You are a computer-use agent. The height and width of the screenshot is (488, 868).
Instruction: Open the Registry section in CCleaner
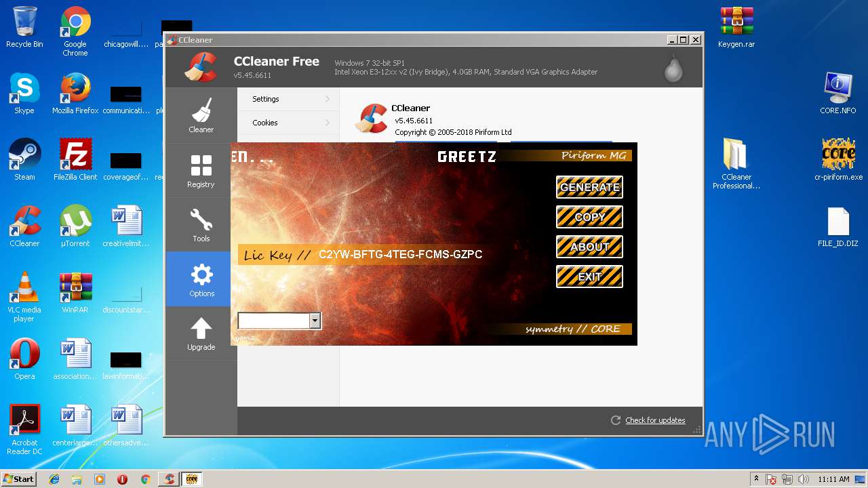(x=201, y=170)
